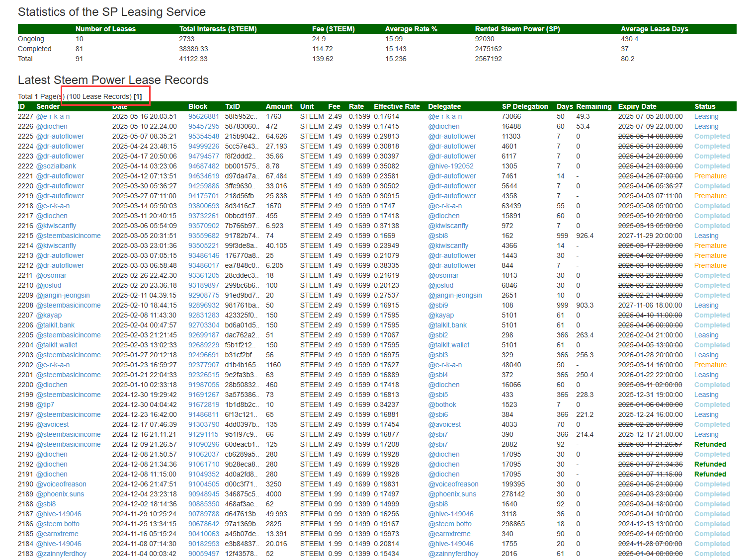Open sender @kiwiscanfly in lease 2216

[56, 226]
